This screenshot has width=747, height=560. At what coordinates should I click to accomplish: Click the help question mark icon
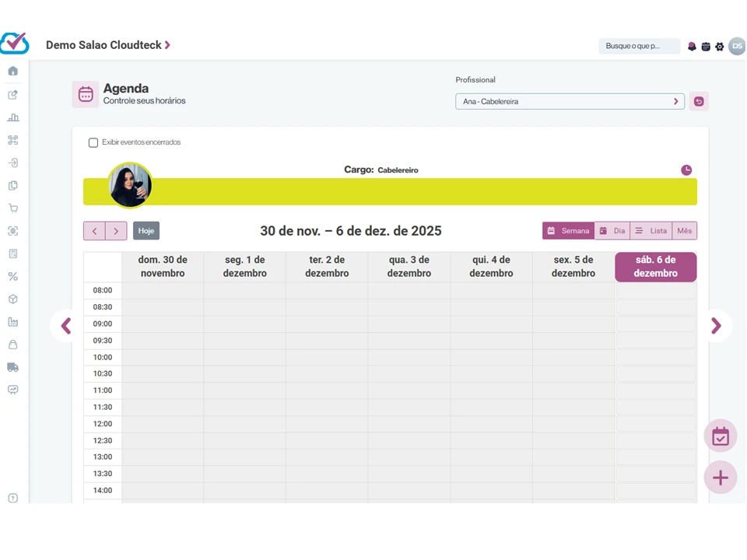[x=13, y=499]
